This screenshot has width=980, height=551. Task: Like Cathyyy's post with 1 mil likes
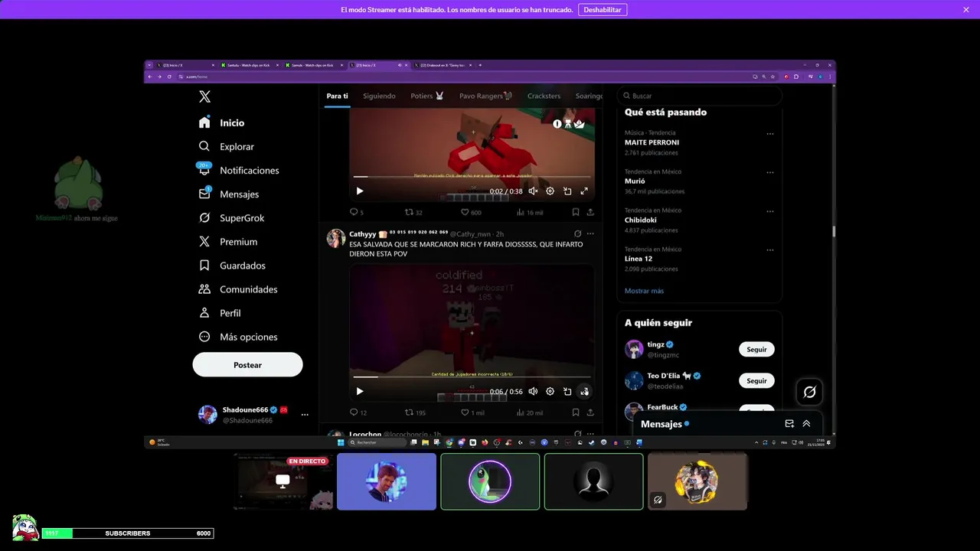click(x=472, y=412)
